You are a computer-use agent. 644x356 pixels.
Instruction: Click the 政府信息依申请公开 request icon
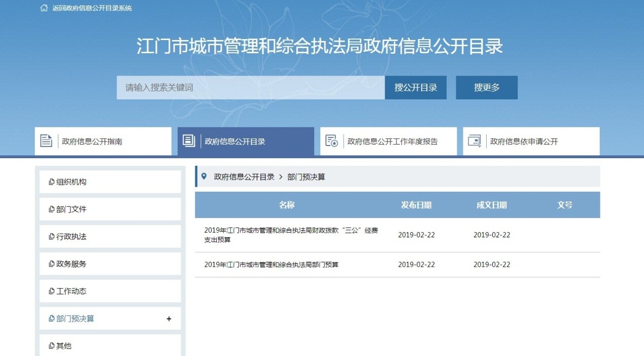473,140
